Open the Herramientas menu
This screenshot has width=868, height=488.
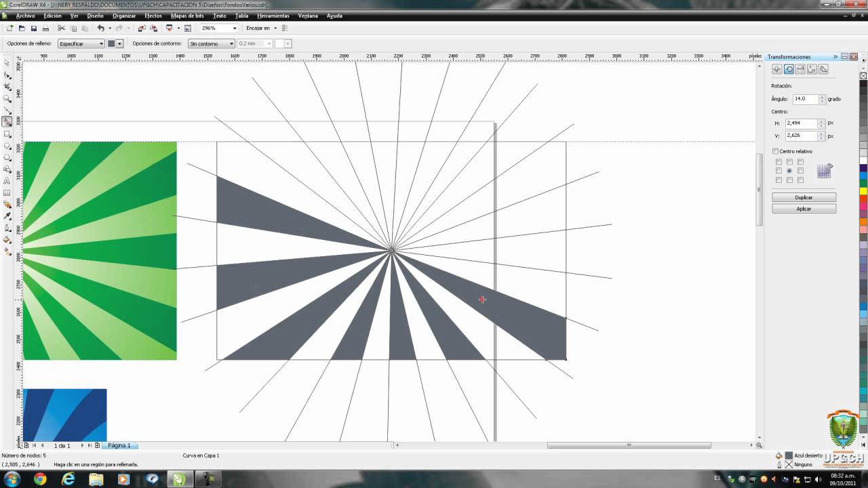[x=273, y=16]
